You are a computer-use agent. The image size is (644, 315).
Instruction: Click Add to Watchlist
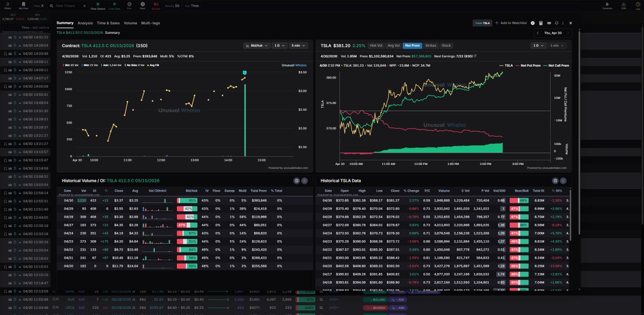click(511, 24)
